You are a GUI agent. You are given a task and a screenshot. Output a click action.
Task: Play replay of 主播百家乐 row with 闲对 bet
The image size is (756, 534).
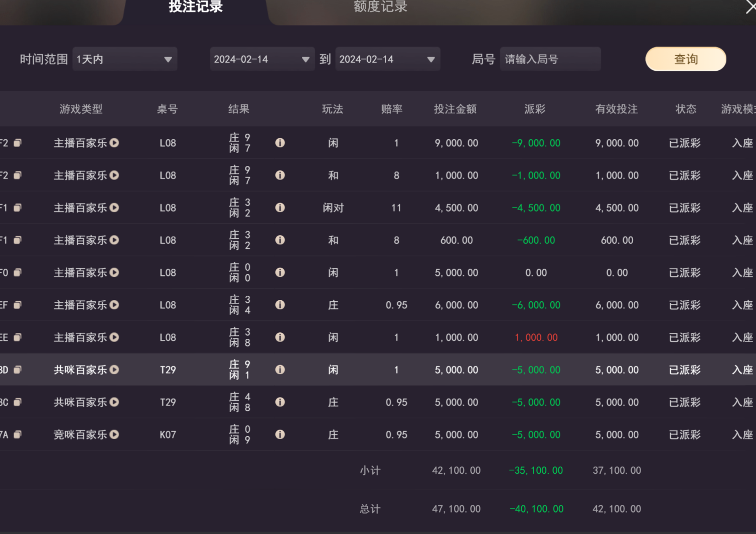[x=114, y=208]
